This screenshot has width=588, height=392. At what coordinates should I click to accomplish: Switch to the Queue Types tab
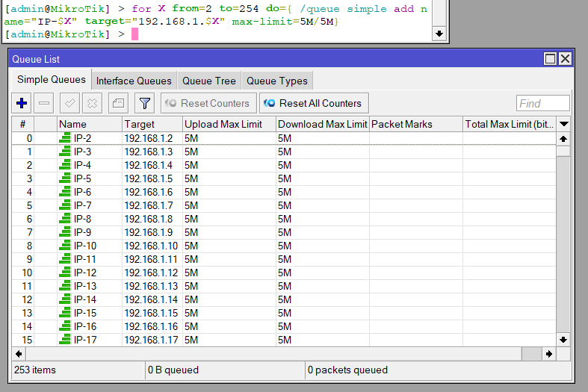click(276, 81)
